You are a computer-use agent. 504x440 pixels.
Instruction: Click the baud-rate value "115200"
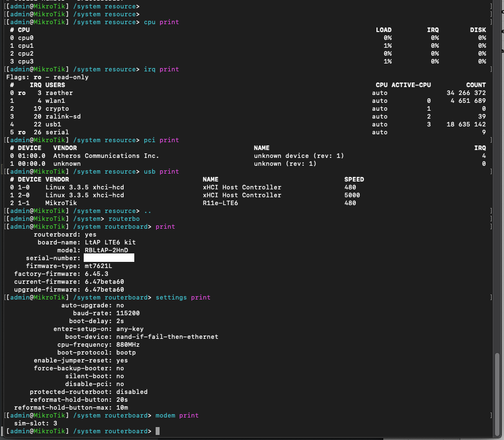[x=128, y=314]
